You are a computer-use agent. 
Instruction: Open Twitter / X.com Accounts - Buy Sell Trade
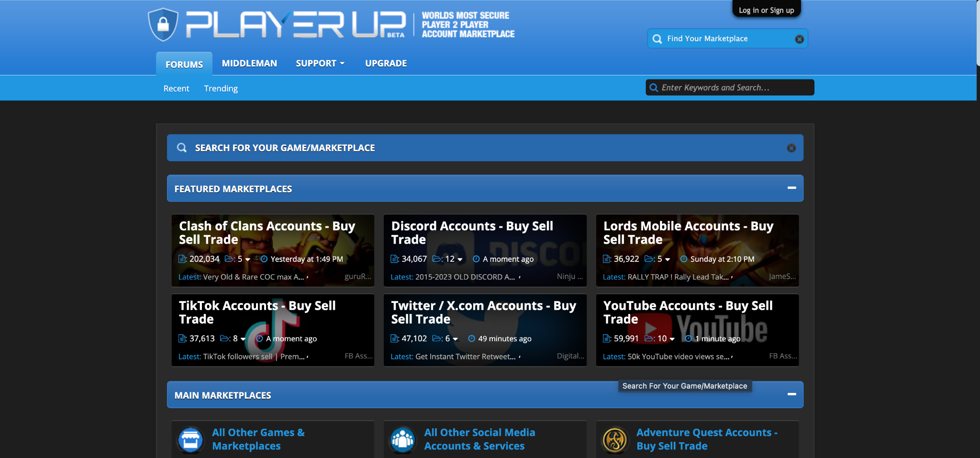[483, 312]
